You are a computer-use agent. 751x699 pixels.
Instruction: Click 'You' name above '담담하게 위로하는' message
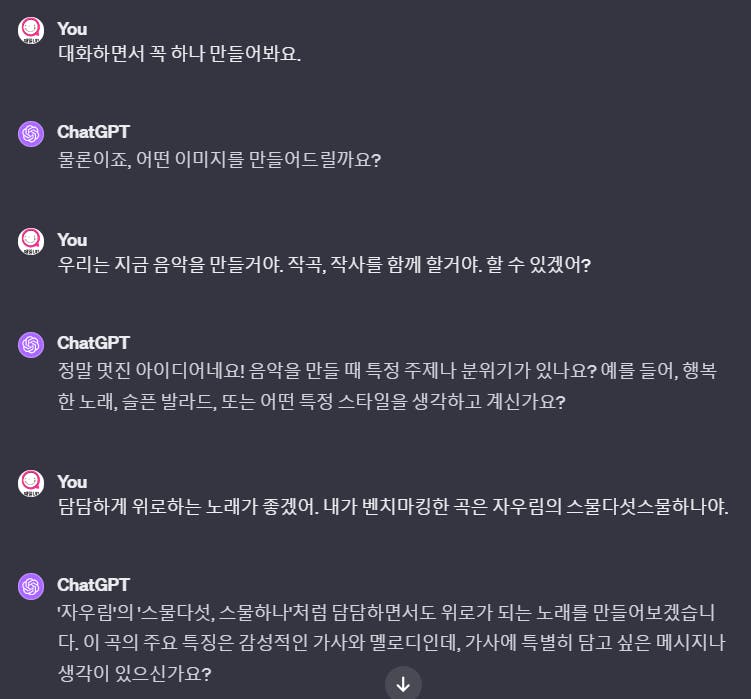point(72,482)
